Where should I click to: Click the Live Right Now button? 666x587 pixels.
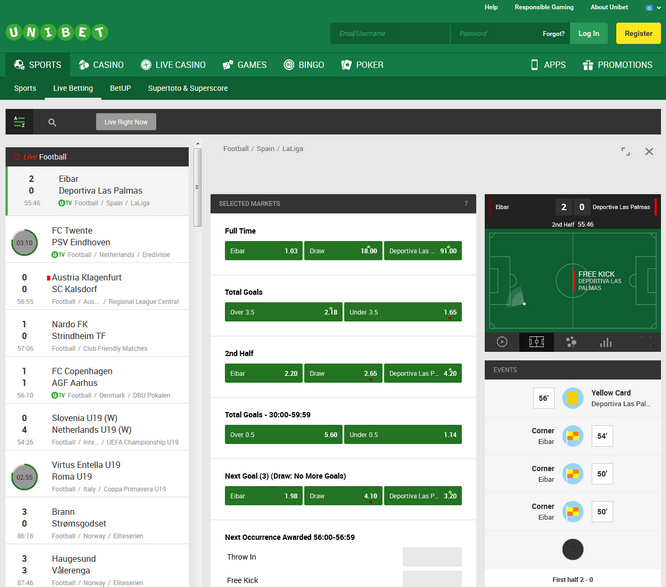tap(126, 122)
